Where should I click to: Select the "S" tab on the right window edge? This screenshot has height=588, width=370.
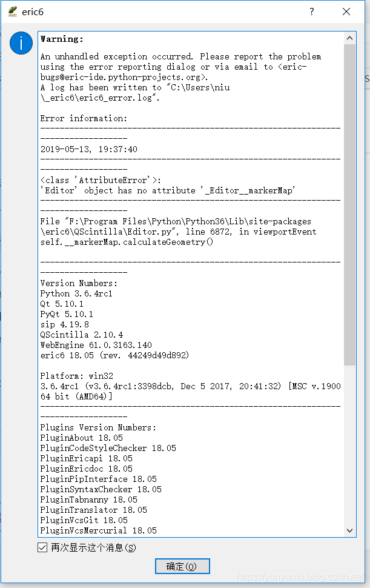coord(366,79)
